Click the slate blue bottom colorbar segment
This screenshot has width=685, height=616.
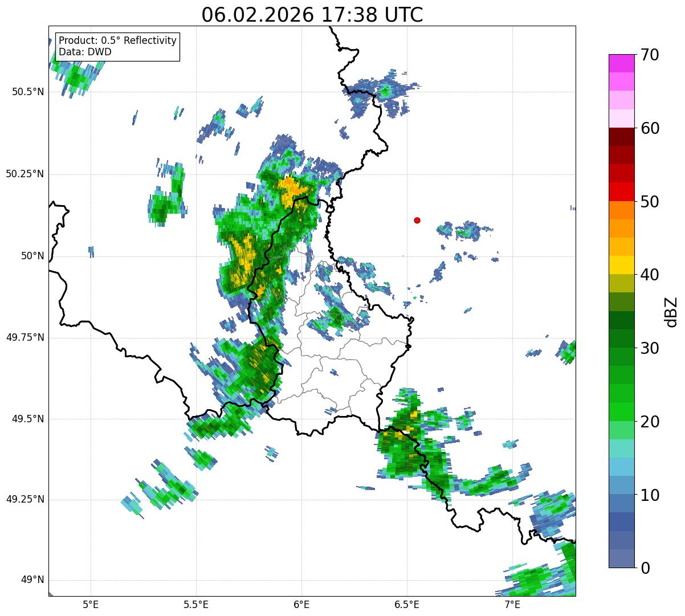click(x=621, y=558)
